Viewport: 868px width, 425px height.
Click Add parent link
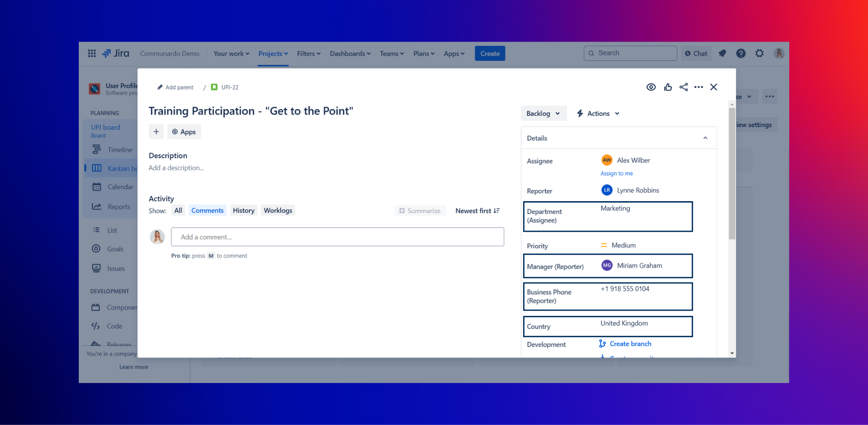[x=179, y=87]
